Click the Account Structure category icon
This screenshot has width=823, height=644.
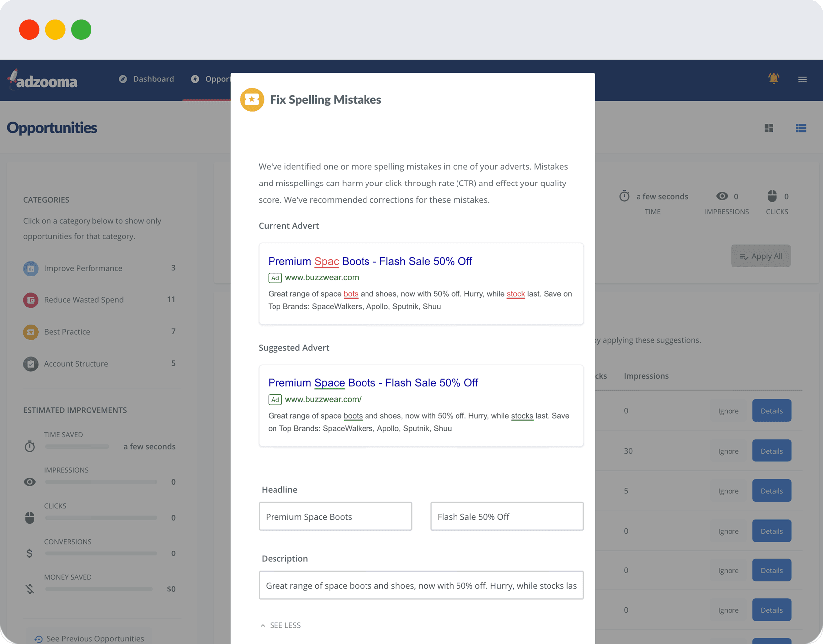click(x=31, y=364)
